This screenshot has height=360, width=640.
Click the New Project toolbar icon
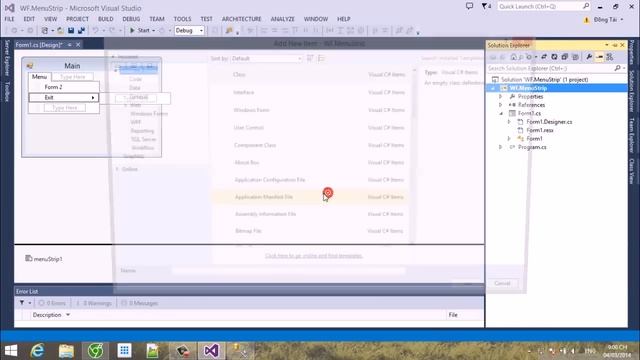point(45,31)
